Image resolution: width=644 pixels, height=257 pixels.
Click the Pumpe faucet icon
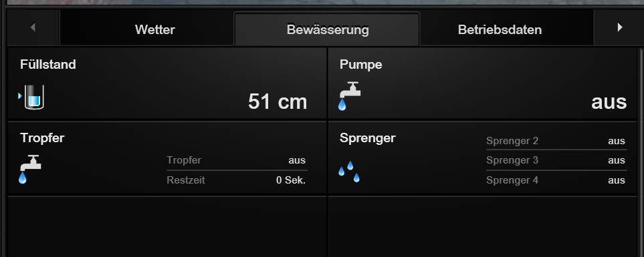(349, 96)
